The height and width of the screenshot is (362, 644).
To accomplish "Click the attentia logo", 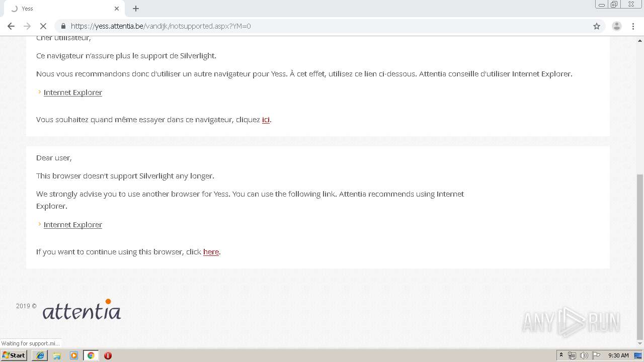I will click(82, 309).
